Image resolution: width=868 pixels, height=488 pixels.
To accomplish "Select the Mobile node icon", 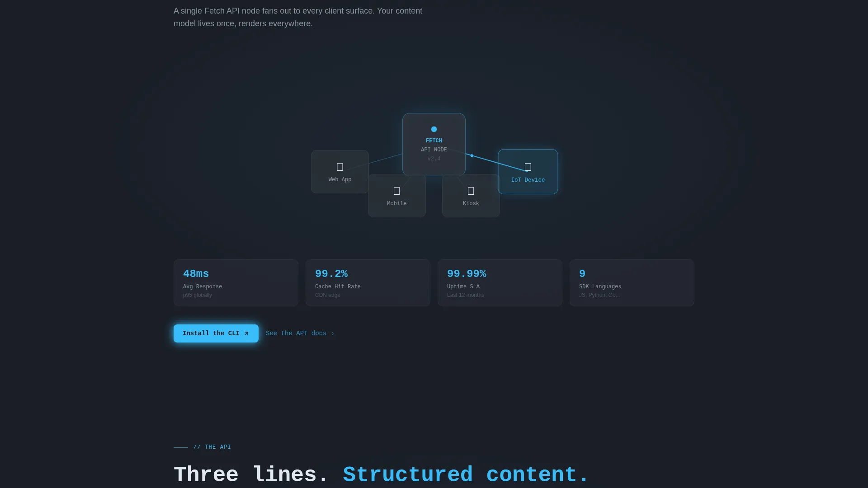I will (397, 191).
